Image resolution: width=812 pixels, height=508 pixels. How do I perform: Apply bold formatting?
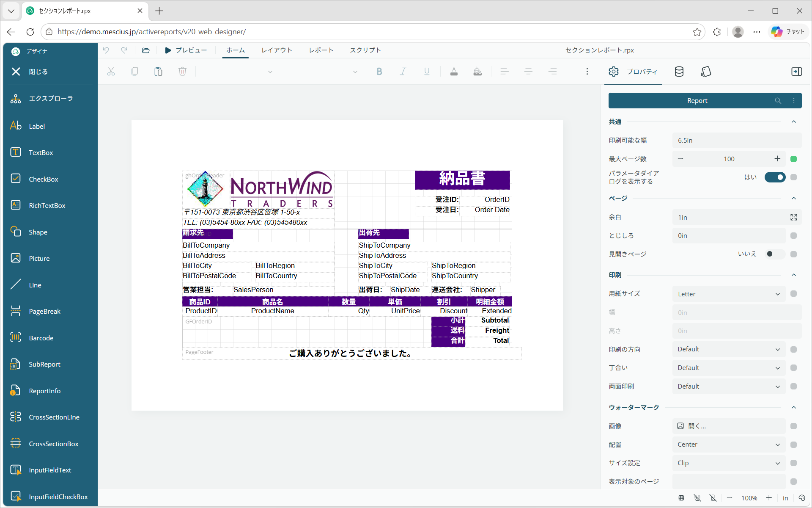[x=379, y=72]
